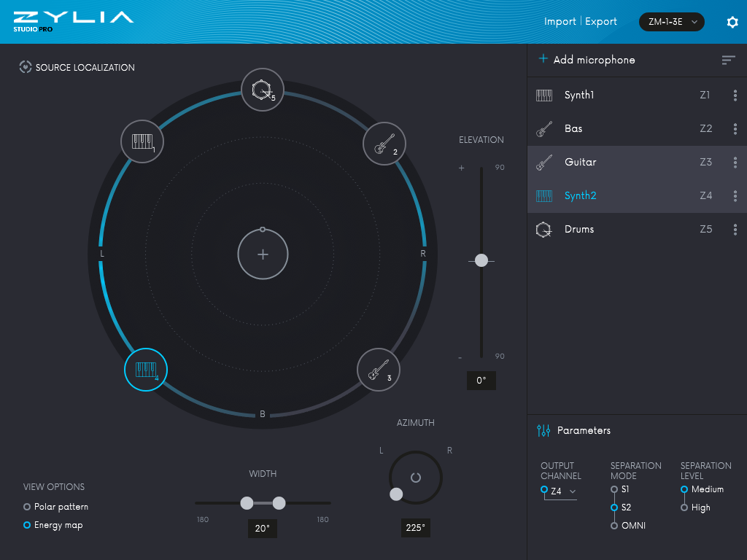Open the options menu for Drums track
Screen dimensions: 747x560
click(735, 229)
